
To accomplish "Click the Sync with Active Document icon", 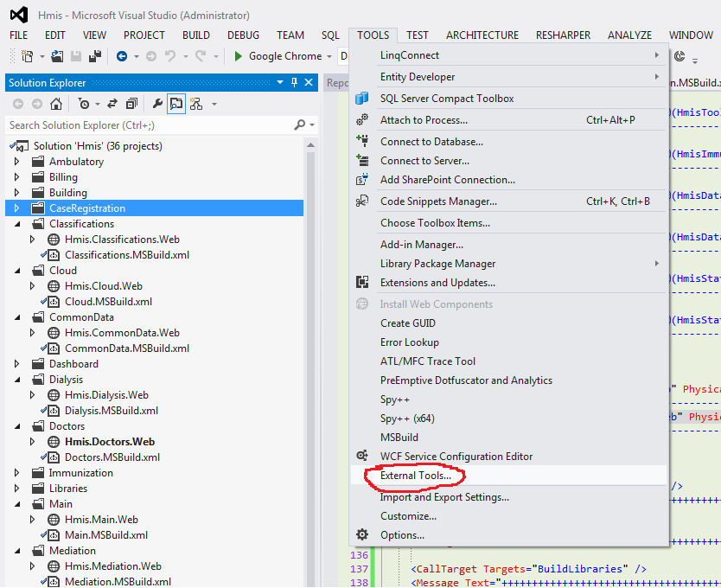I will [x=112, y=104].
